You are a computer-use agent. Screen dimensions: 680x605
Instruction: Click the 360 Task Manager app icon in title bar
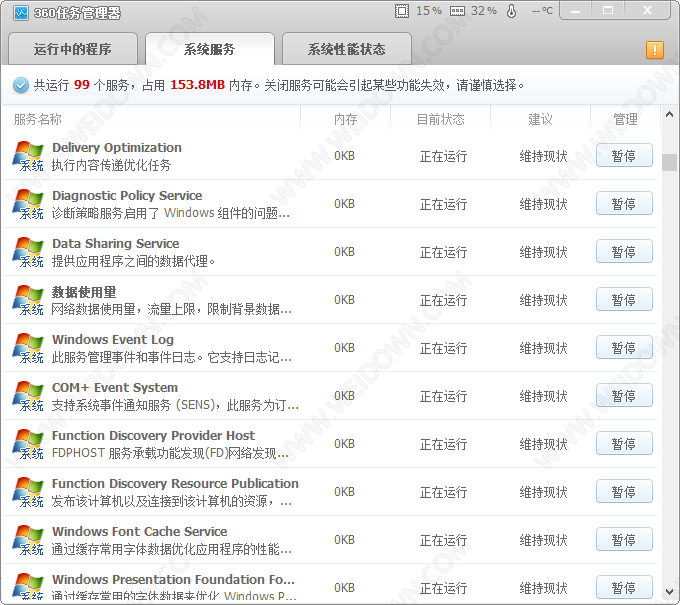[20, 13]
